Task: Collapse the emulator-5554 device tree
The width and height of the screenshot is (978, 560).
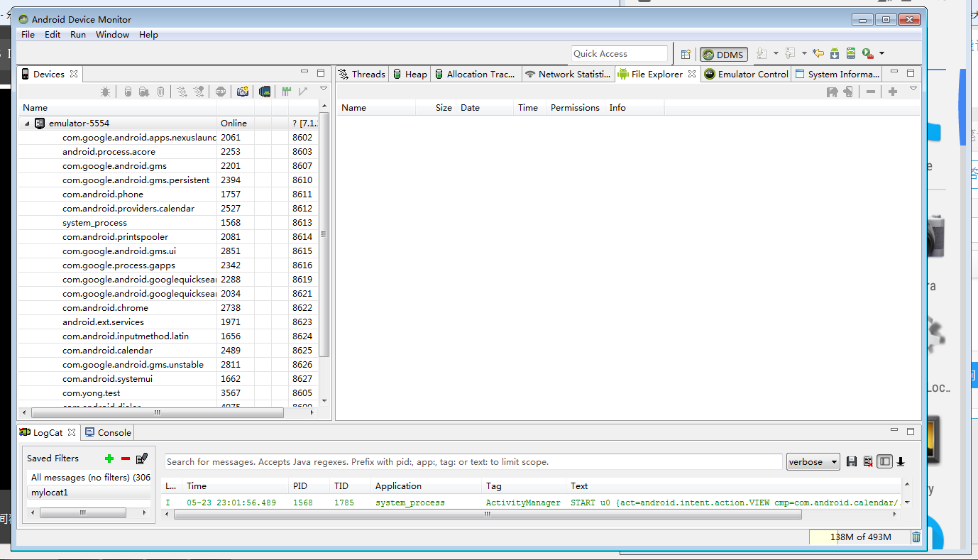Action: [28, 123]
